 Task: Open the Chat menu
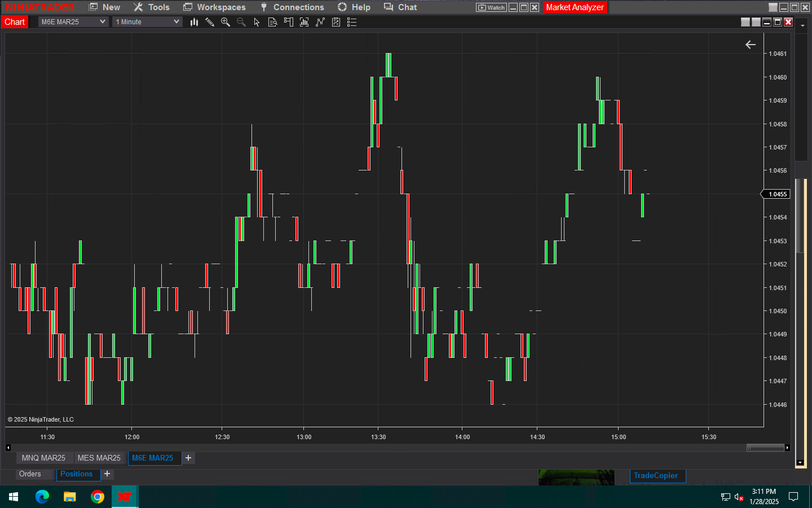coord(400,7)
